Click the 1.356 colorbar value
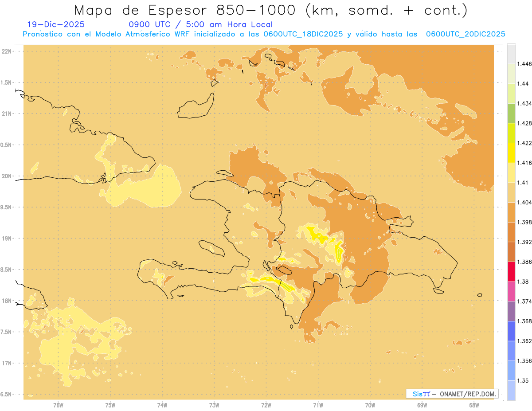The height and width of the screenshot is (411, 532). pyautogui.click(x=524, y=361)
